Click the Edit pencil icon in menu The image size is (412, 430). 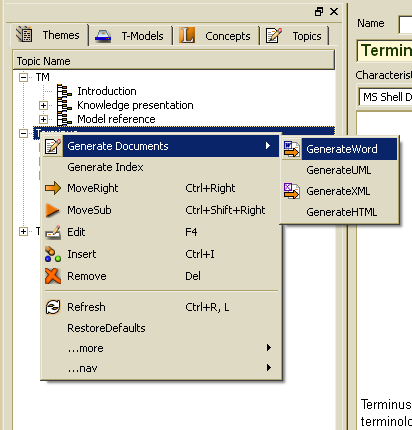pos(53,232)
